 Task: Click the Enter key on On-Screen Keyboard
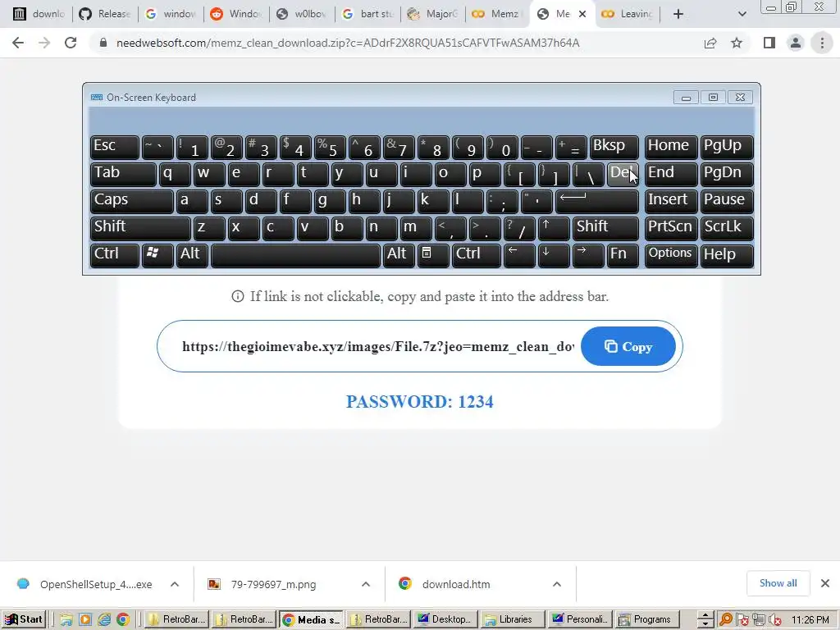[x=597, y=201]
